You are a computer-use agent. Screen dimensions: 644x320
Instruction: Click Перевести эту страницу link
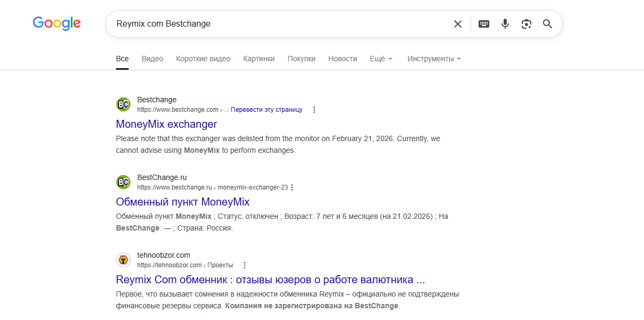[x=266, y=110]
